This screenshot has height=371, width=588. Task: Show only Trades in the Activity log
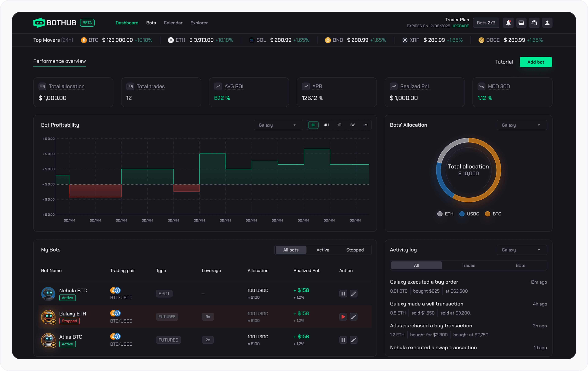[468, 265]
